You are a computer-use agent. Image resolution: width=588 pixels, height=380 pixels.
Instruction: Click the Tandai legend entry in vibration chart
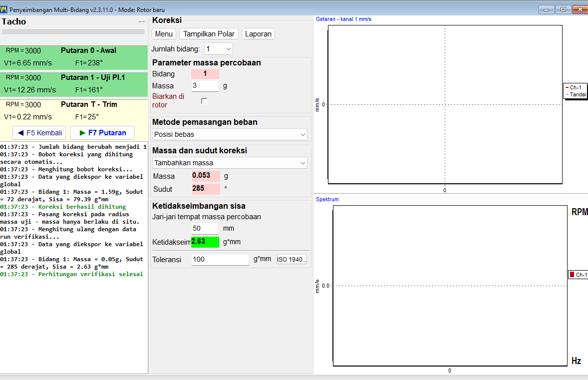(x=575, y=94)
